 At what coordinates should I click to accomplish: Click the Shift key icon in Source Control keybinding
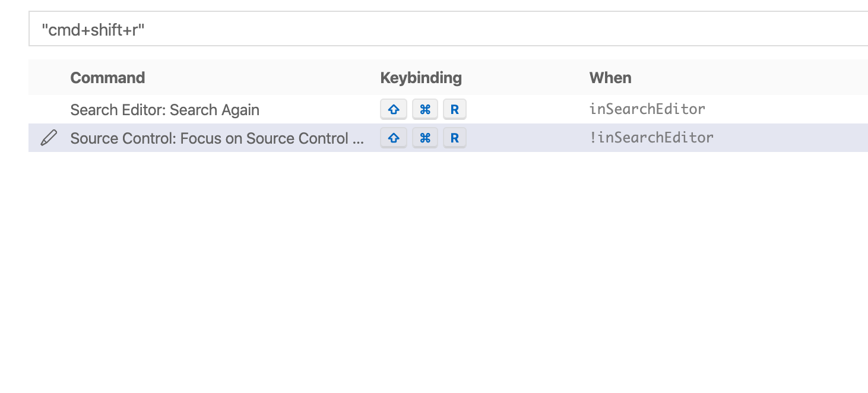tap(394, 137)
